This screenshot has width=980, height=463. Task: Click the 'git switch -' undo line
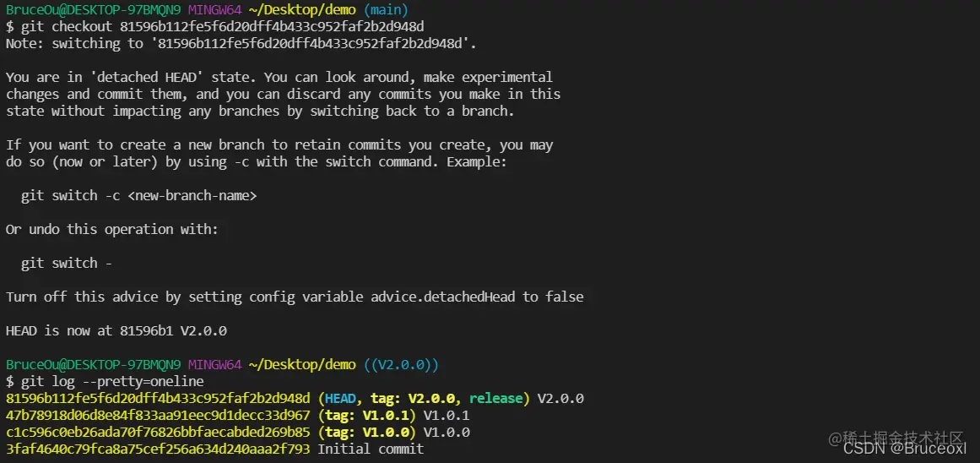pos(66,264)
